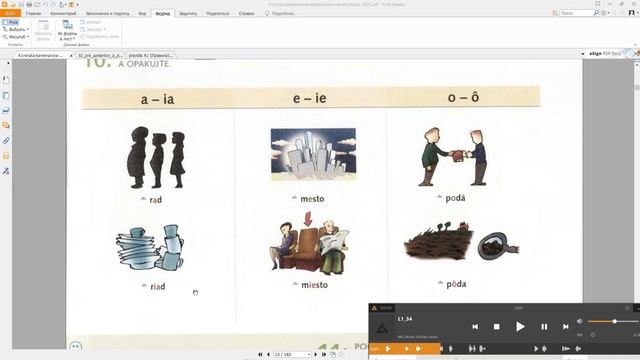
Task: Open the signatures panel in left sidebar
Action: (x=6, y=171)
